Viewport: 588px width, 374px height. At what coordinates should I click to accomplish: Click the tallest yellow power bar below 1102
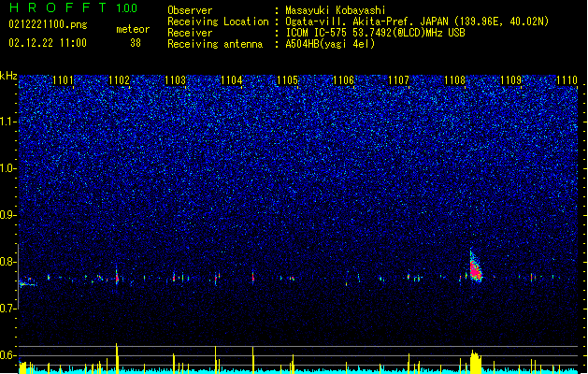pos(117,358)
